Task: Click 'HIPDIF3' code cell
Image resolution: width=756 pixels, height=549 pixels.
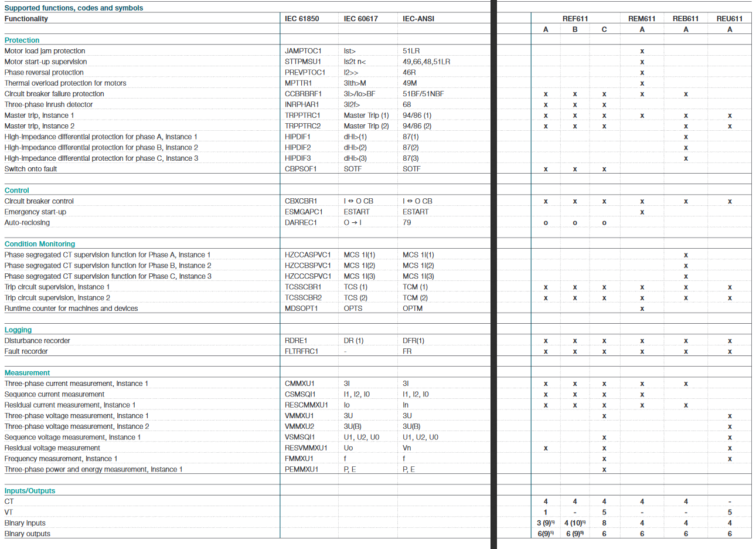Action: click(298, 158)
